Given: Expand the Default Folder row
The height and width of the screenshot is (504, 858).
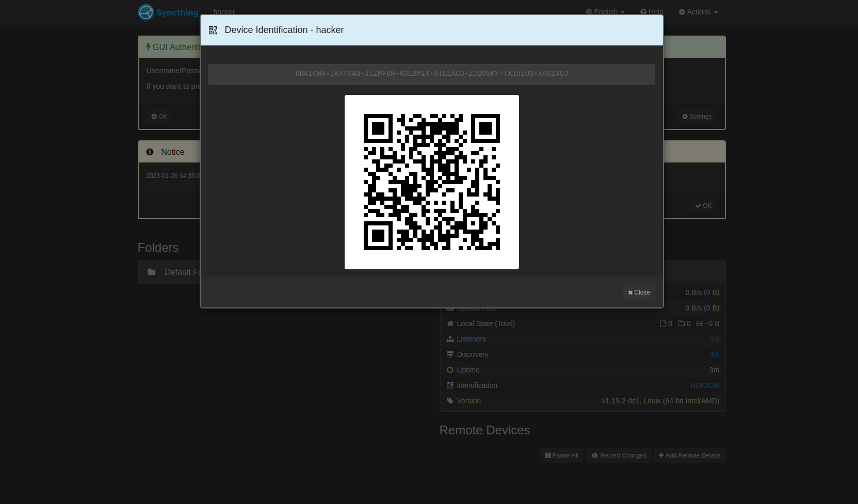Looking at the screenshot, I should pos(169,272).
